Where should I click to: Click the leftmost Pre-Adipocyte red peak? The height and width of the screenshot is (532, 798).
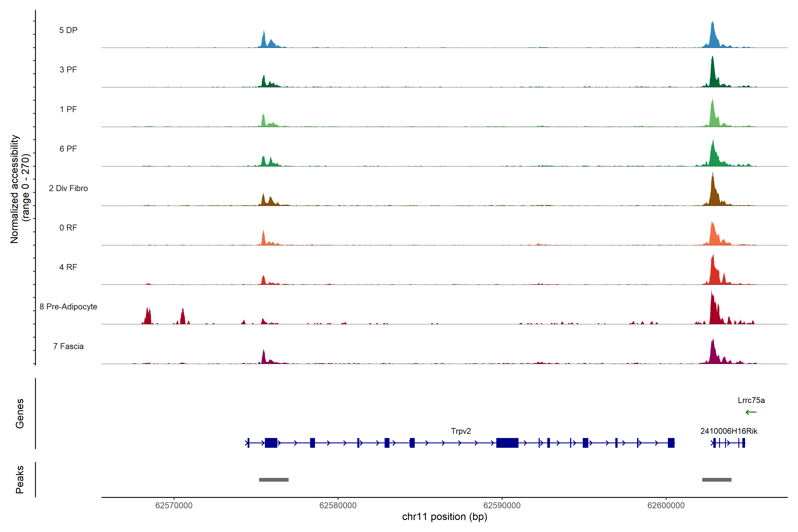coord(148,317)
